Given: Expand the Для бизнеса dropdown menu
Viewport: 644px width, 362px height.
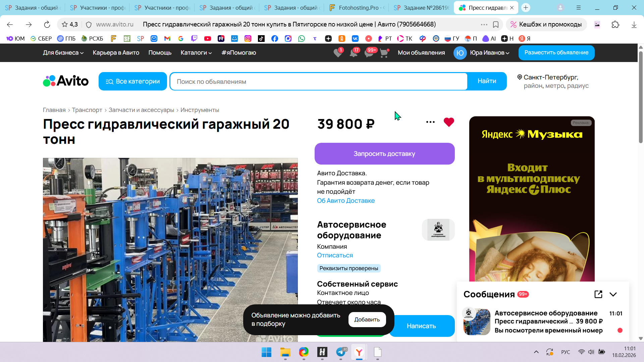Looking at the screenshot, I should click(63, 53).
